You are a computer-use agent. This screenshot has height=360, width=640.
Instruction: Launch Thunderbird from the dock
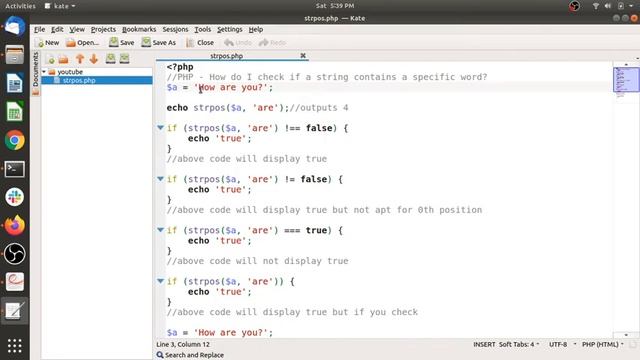[14, 26]
